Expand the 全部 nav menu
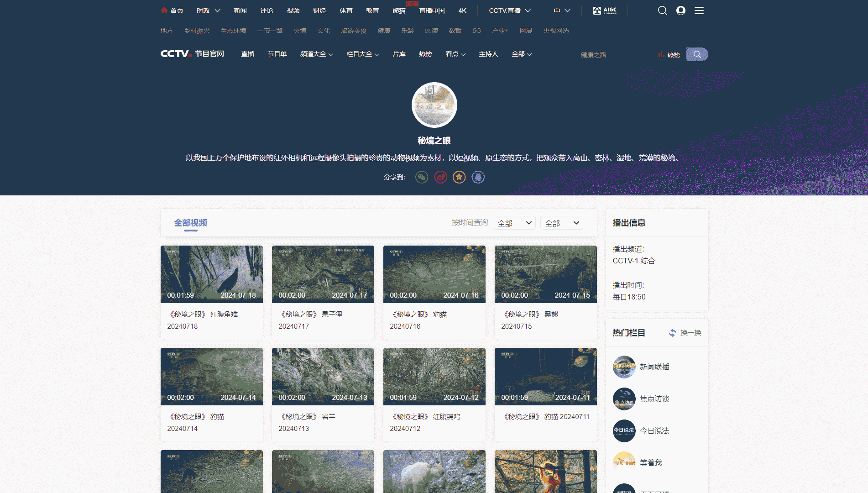 click(522, 54)
